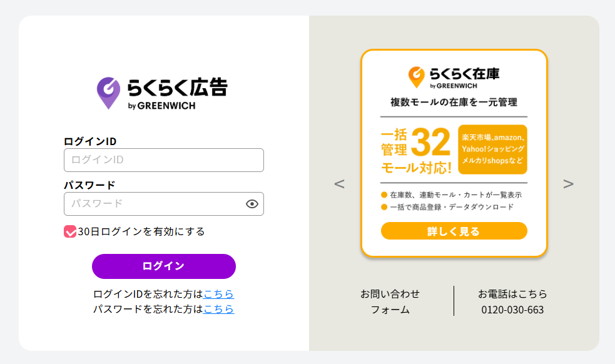This screenshot has height=364, width=615.
Task: Open the forgot password こちら link
Action: tap(218, 309)
